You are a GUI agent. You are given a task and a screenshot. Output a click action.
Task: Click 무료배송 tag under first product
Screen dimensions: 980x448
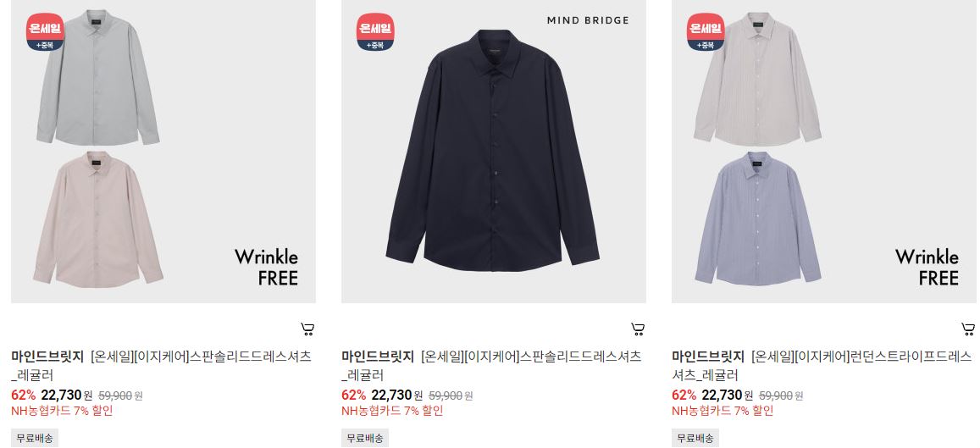35,438
